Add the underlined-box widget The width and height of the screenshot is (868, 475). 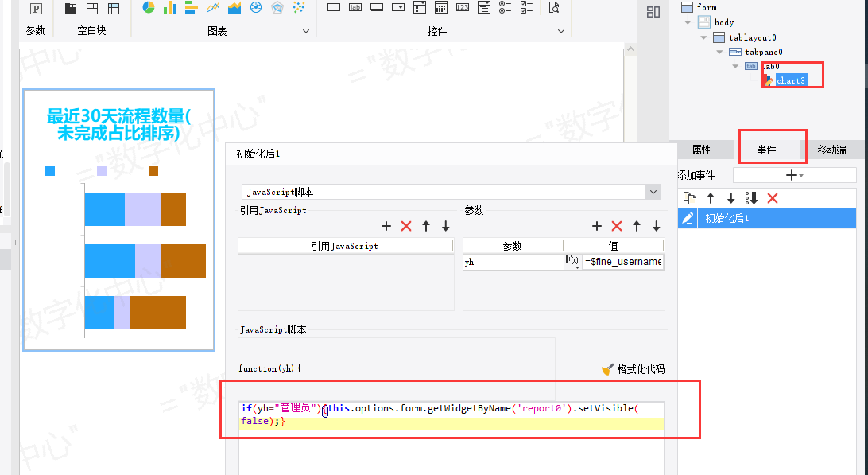pos(377,7)
